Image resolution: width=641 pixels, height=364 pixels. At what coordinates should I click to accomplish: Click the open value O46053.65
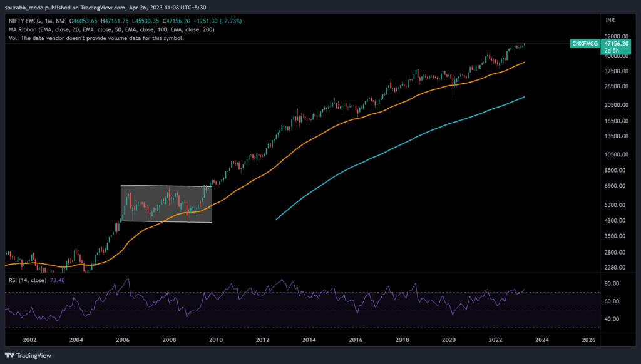point(83,21)
